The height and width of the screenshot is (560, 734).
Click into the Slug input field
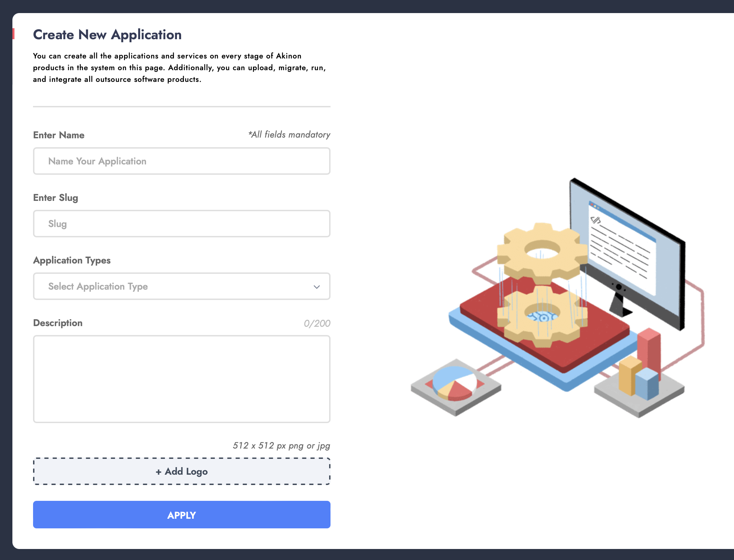(x=182, y=224)
